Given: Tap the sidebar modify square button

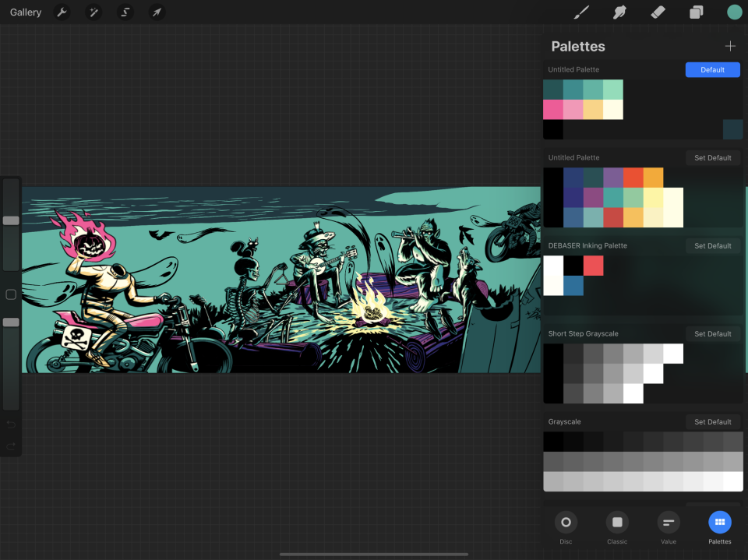Looking at the screenshot, I should point(11,294).
